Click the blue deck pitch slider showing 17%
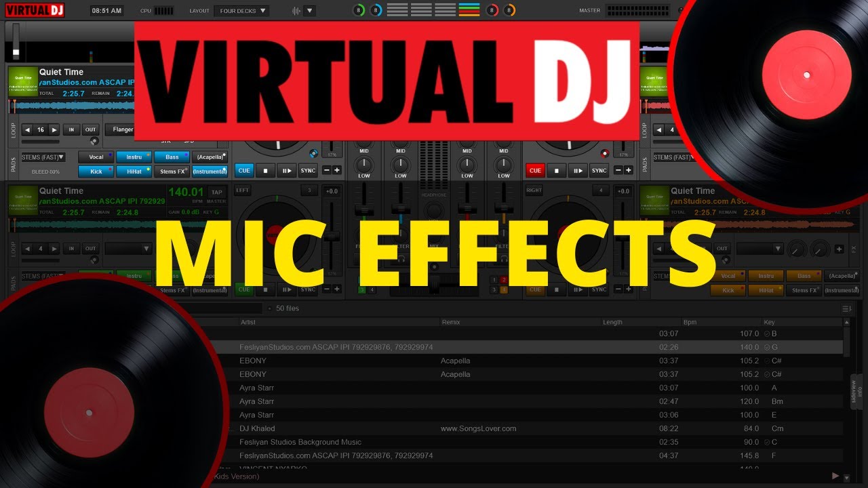Screen dimensions: 868x488 coord(332,149)
